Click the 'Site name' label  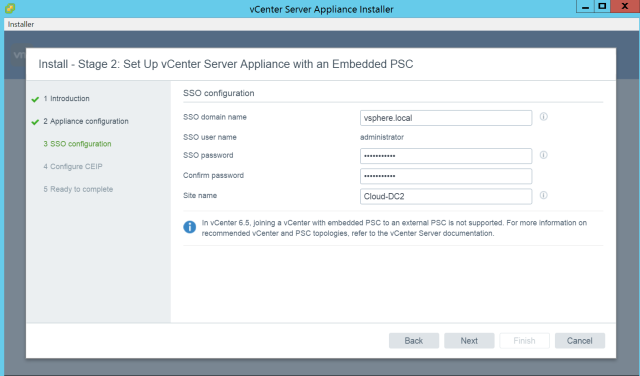tap(200, 195)
